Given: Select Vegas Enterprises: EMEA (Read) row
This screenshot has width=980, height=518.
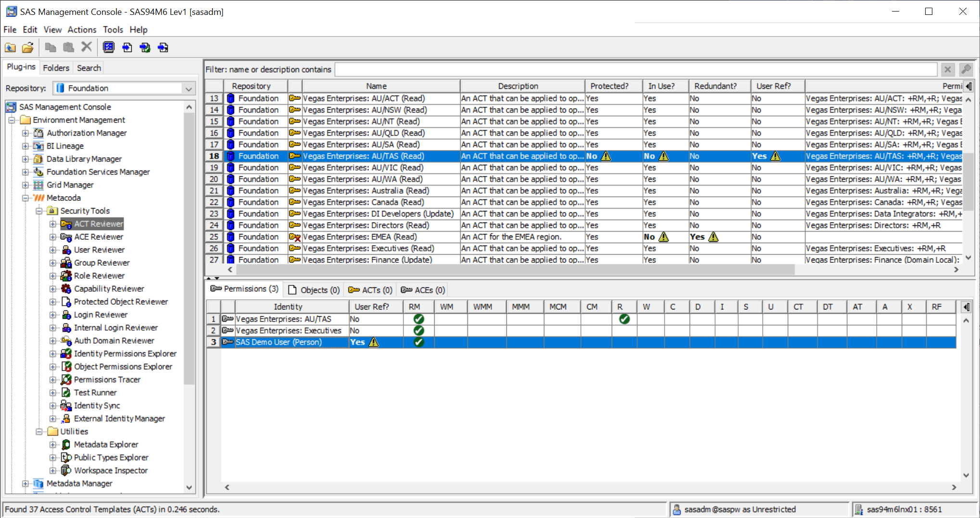Looking at the screenshot, I should pos(584,237).
